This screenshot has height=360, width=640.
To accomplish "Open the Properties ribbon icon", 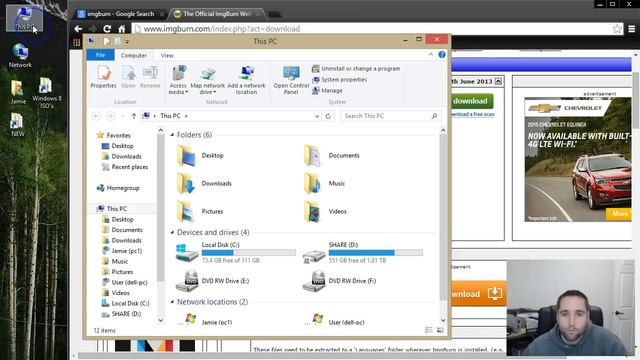I will tap(104, 77).
